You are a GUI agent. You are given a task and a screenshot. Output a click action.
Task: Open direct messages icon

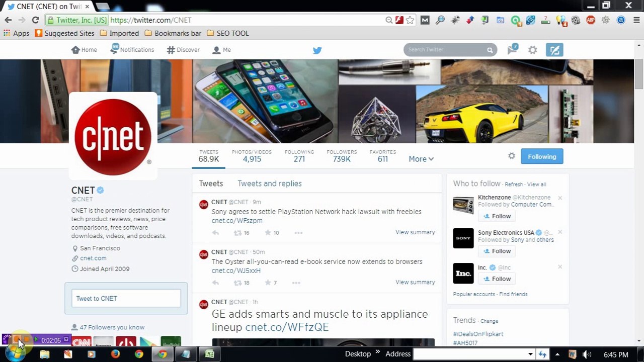512,49
